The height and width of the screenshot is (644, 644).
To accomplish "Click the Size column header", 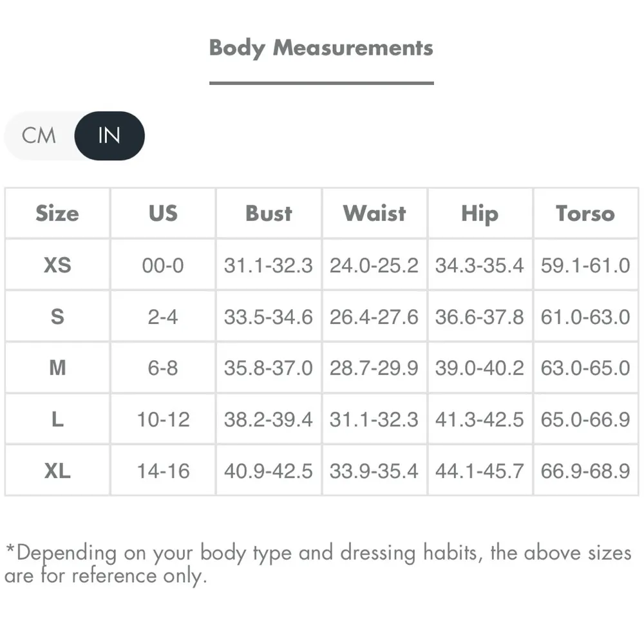I will (x=57, y=213).
